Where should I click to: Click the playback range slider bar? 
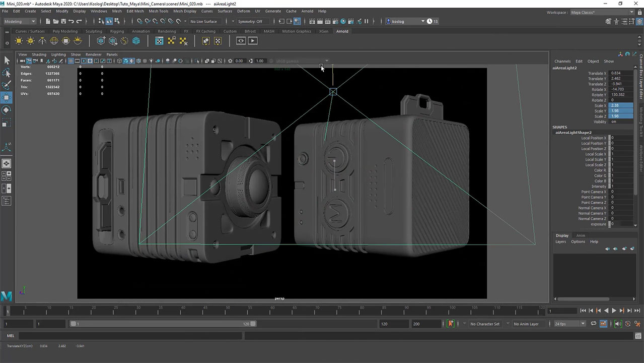[x=162, y=324]
